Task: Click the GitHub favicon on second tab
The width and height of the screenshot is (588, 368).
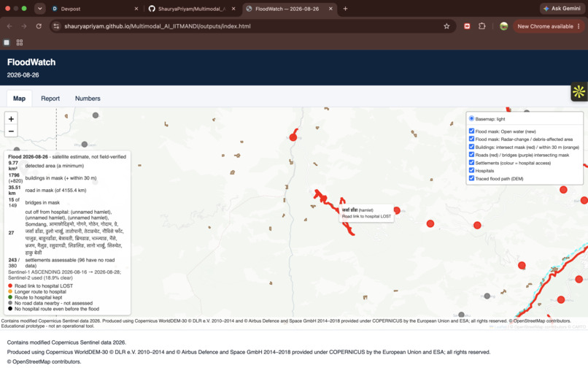Action: click(152, 9)
